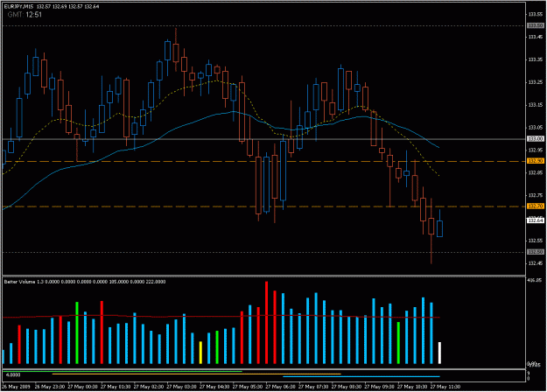Click the white 132.64 current price tag

tap(536, 220)
